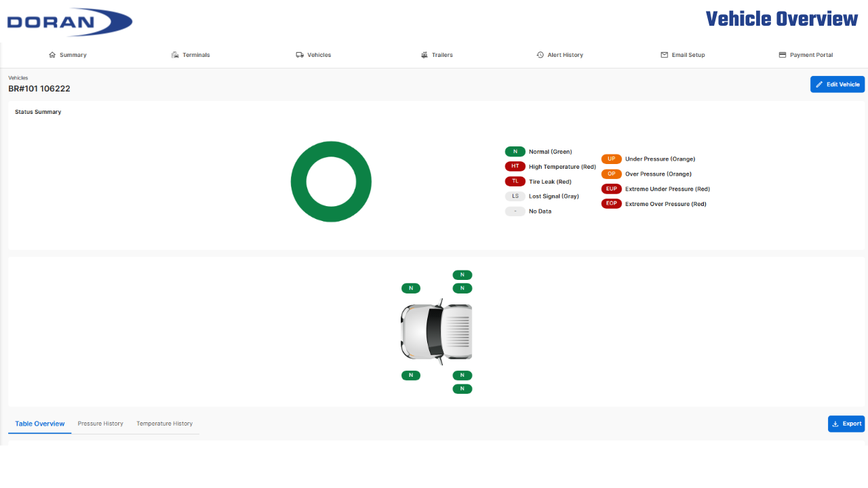Click the pencil icon on Edit Vehicle
Image resolution: width=868 pixels, height=488 pixels.
coord(819,85)
